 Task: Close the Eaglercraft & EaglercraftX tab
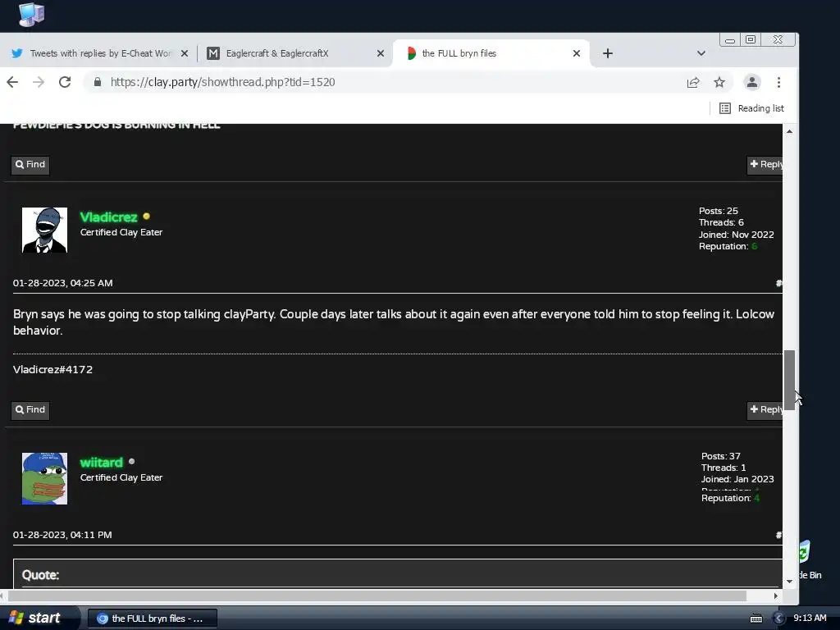pos(381,53)
